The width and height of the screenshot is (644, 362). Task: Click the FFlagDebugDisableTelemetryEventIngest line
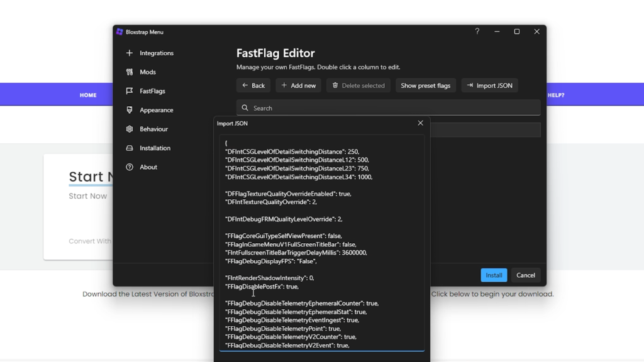[292, 320]
